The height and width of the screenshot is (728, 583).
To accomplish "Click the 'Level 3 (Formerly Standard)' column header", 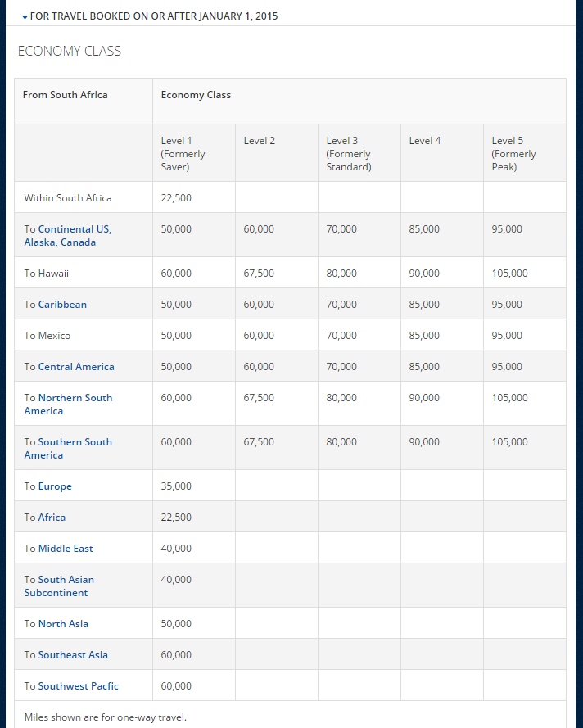I will (348, 154).
